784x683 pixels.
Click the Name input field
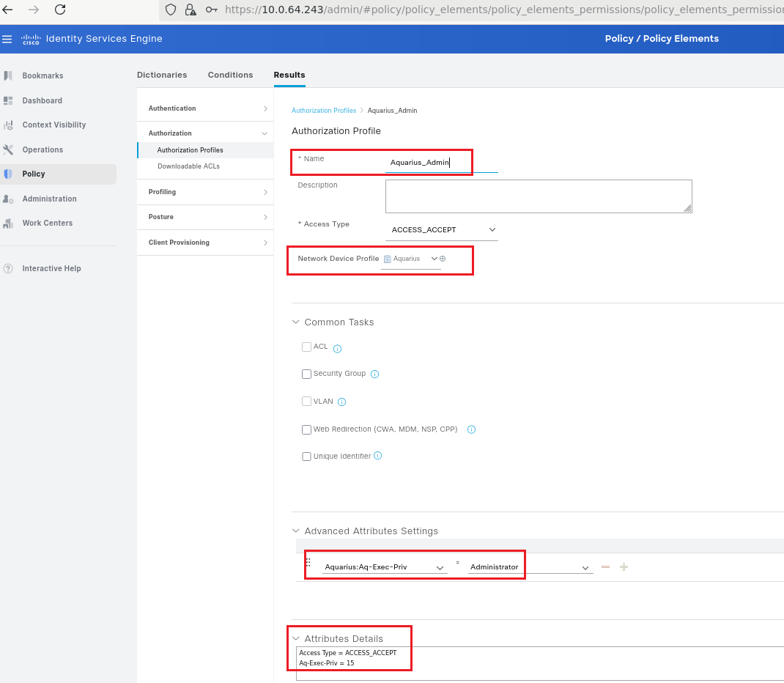coord(442,163)
